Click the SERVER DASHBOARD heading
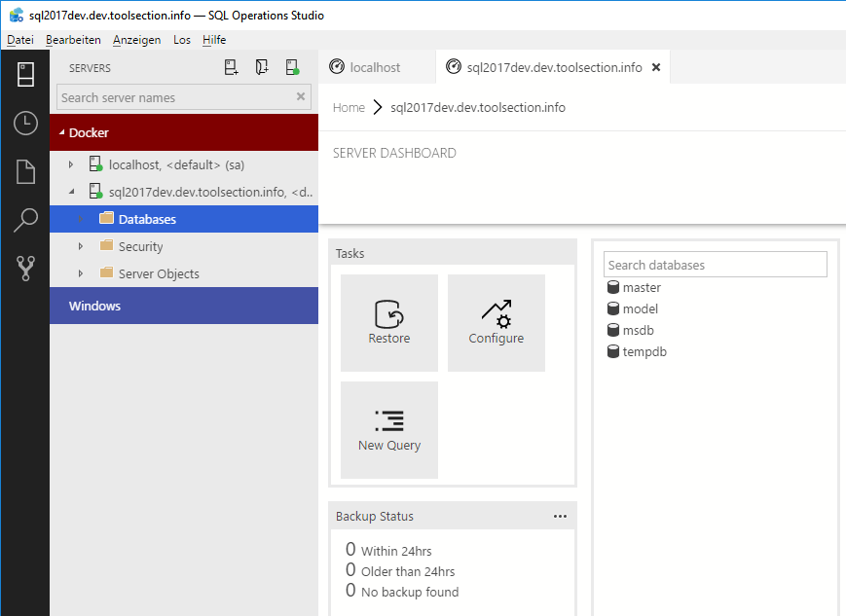The height and width of the screenshot is (616, 846). pyautogui.click(x=394, y=153)
